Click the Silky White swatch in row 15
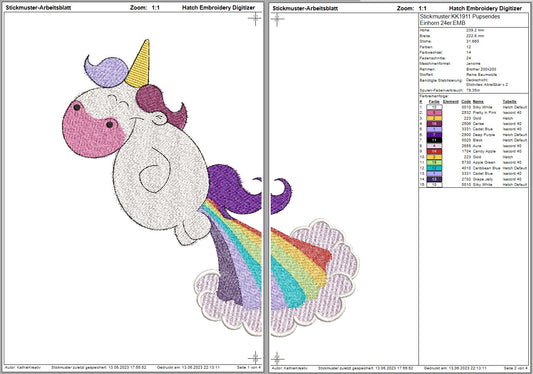The image size is (533, 374). (434, 185)
